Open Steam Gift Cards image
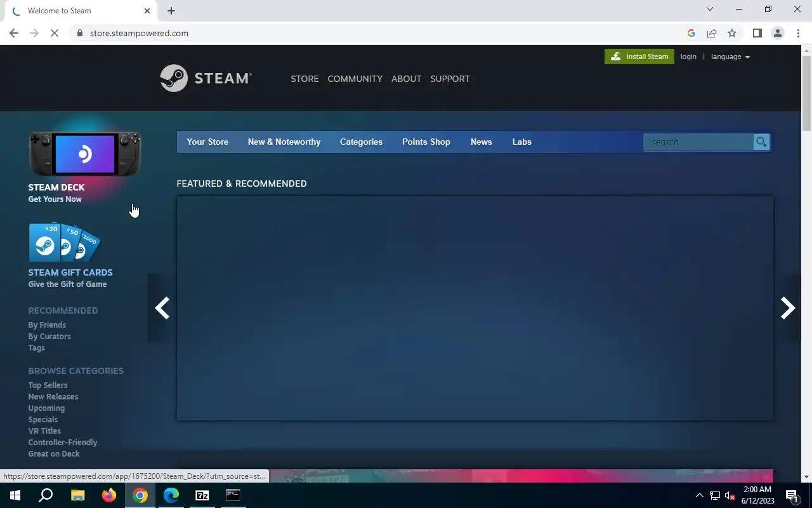The image size is (812, 508). point(64,242)
